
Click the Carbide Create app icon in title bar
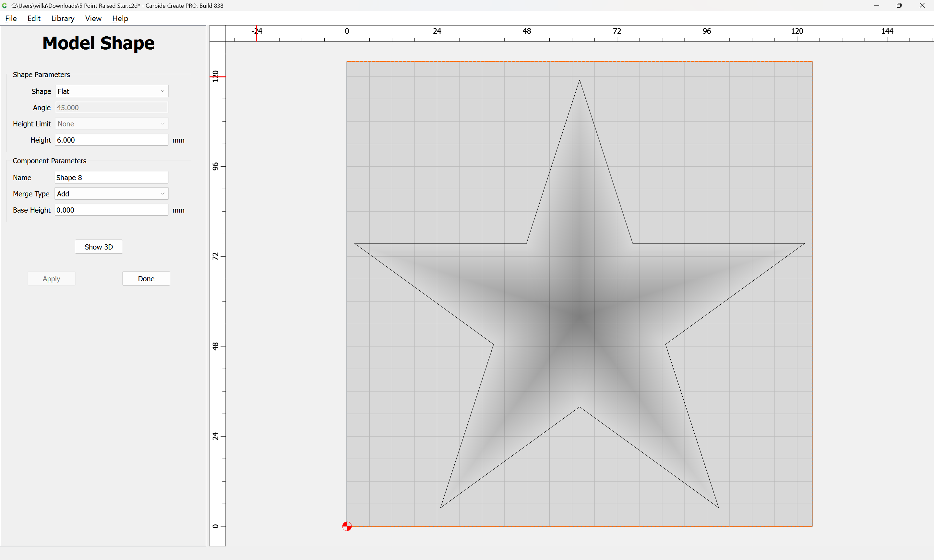point(5,6)
